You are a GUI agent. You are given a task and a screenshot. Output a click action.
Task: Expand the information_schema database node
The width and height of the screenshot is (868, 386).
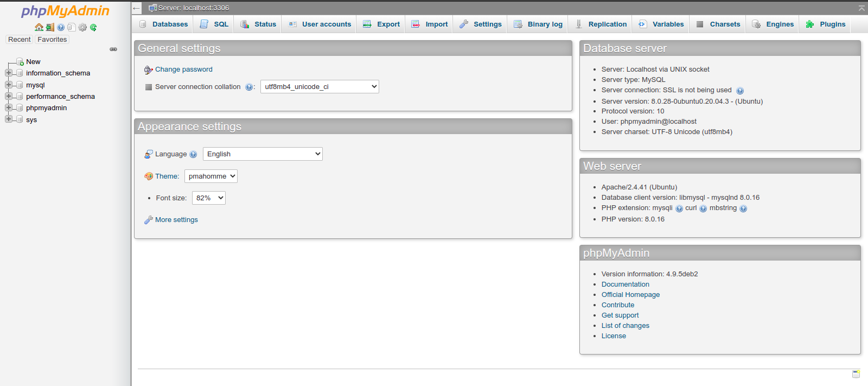pos(8,73)
